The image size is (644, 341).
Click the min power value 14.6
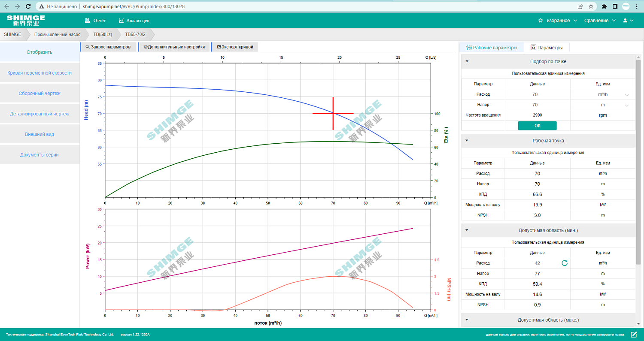tap(538, 294)
